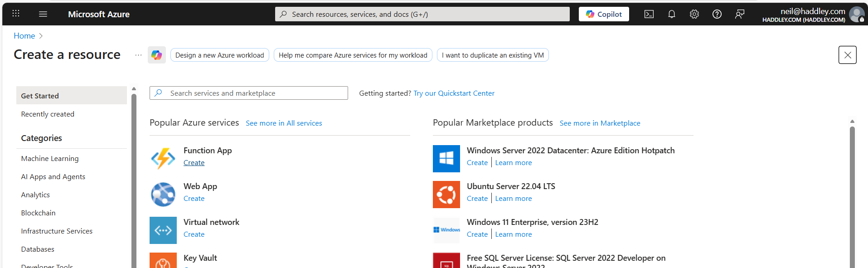This screenshot has height=268, width=868.
Task: Open the notifications bell
Action: [672, 14]
